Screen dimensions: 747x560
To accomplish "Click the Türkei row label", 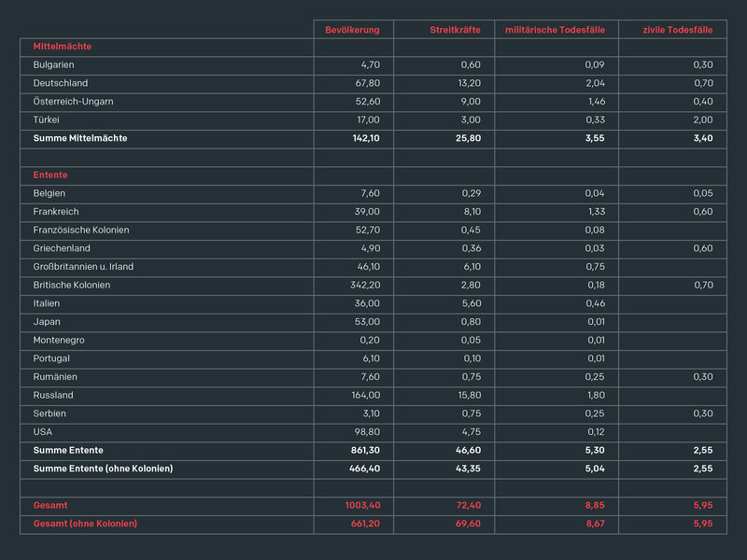I will pos(46,120).
